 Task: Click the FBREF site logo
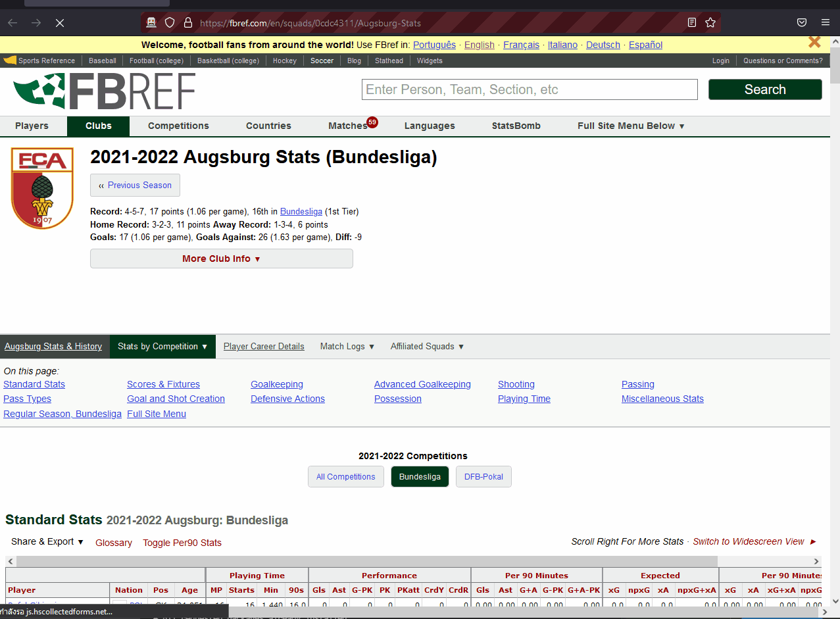[104, 91]
